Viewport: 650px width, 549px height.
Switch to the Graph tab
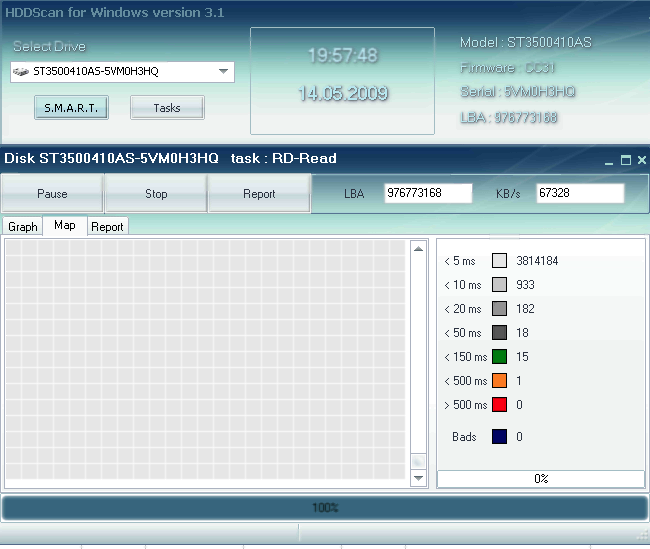click(x=23, y=227)
